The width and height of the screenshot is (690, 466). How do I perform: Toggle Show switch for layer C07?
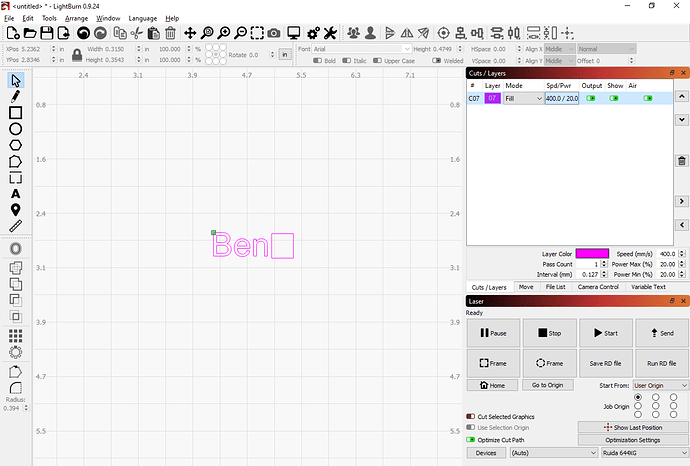point(614,98)
